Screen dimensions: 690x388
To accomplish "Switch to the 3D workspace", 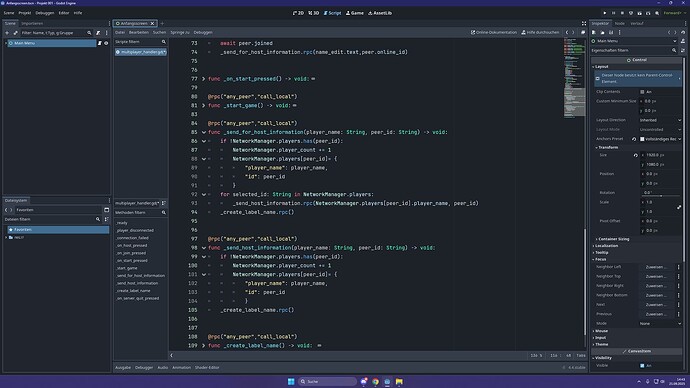I will [314, 13].
